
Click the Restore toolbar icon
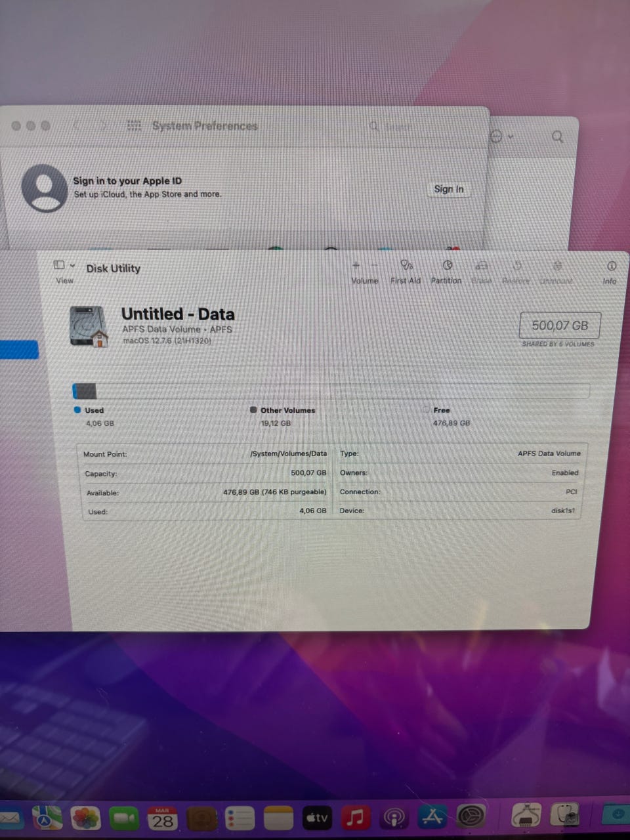coord(517,265)
